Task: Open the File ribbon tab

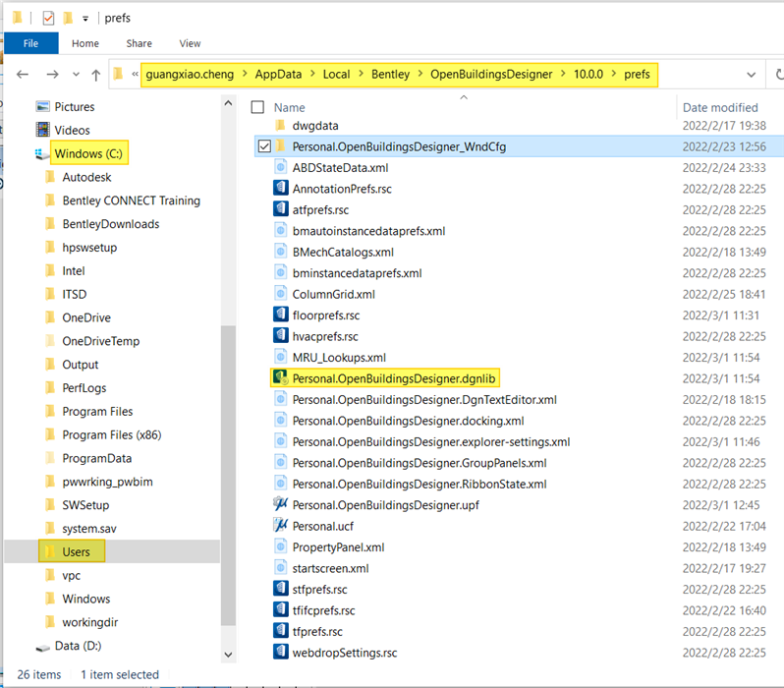Action: coord(31,43)
